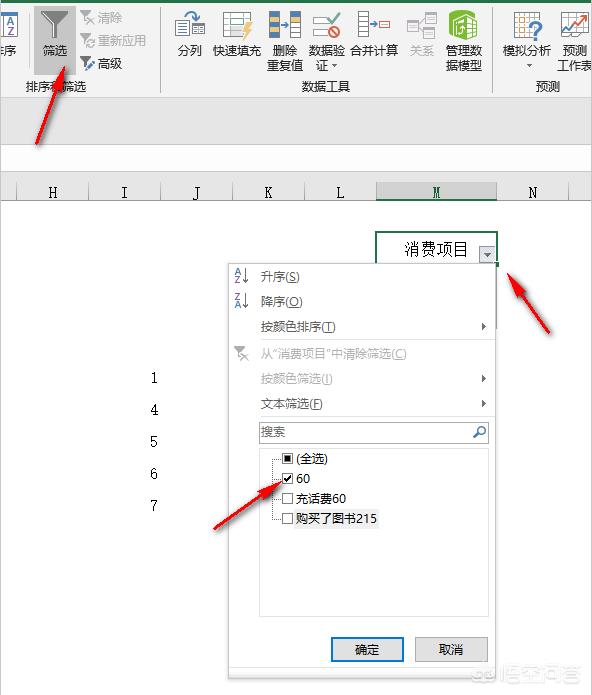
Task: Select column M header
Action: click(436, 192)
